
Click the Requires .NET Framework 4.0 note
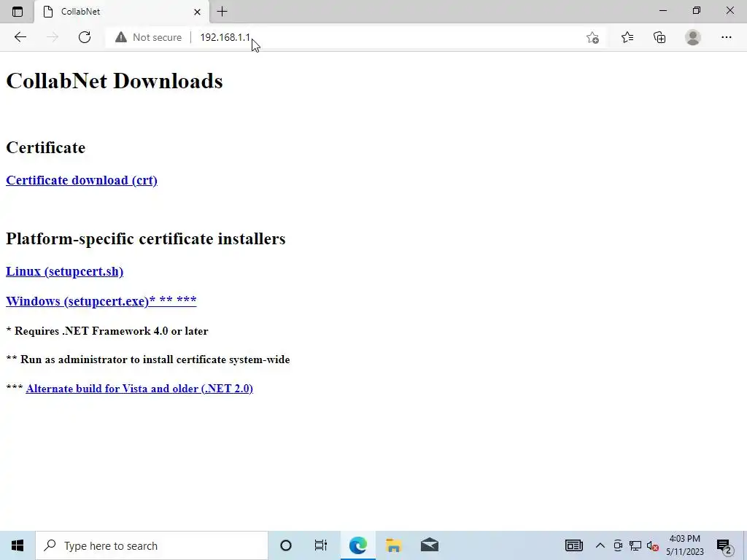pos(107,331)
